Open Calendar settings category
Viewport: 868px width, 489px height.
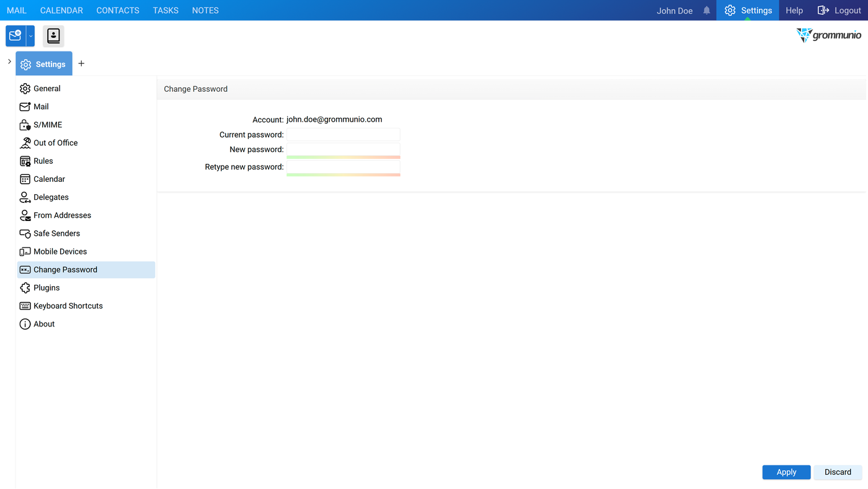(x=49, y=179)
